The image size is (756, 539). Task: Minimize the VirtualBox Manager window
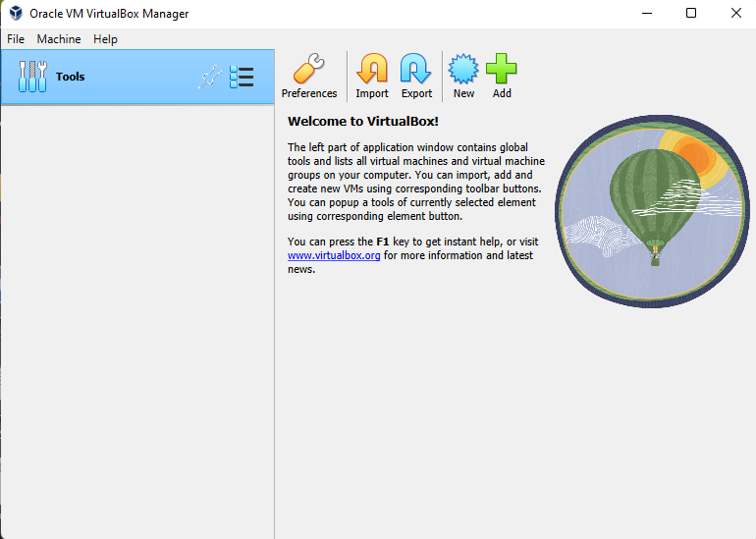[x=647, y=13]
